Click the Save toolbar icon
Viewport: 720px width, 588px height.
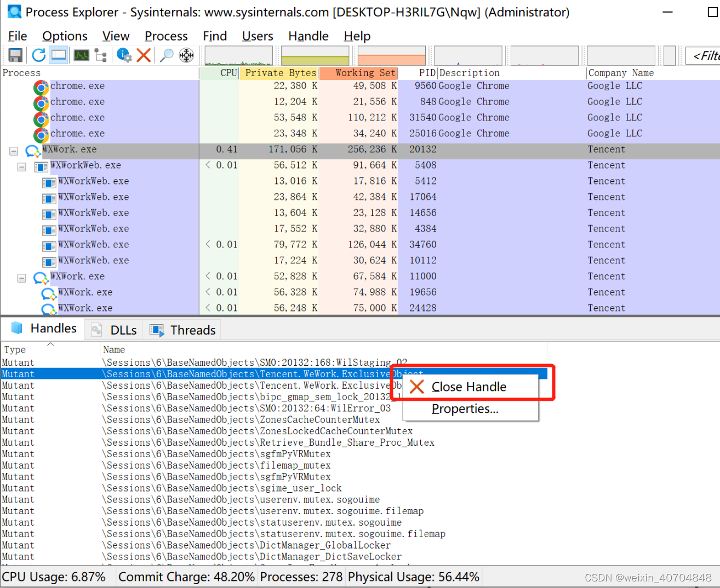click(15, 55)
